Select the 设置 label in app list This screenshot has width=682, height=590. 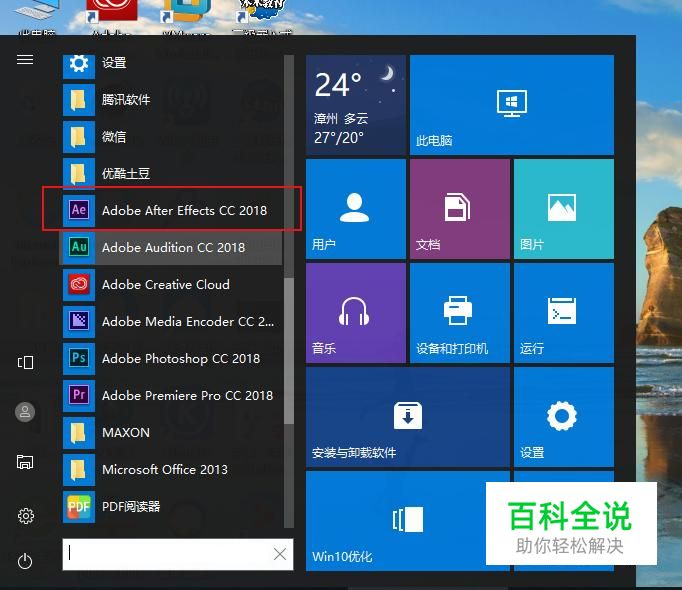(x=114, y=63)
